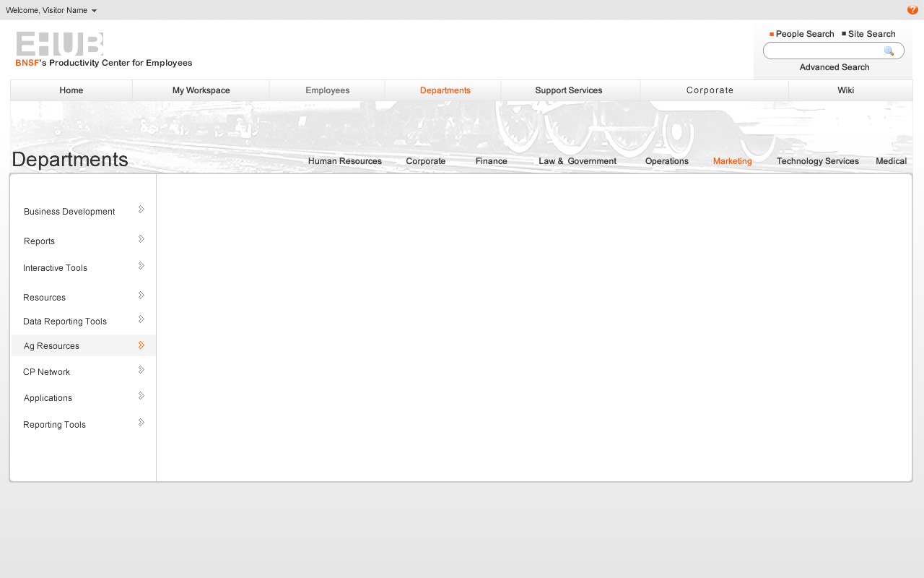Open the Medical department link

point(891,161)
